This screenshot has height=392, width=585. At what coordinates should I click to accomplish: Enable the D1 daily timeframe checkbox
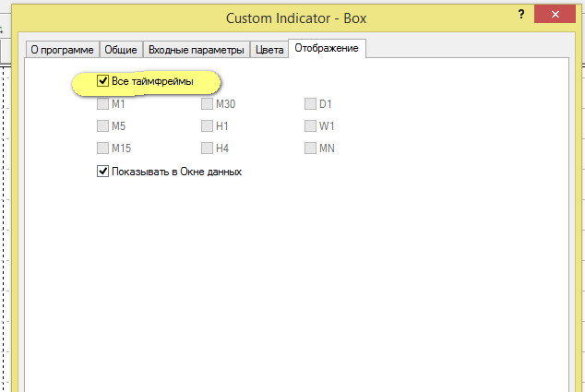[x=311, y=104]
